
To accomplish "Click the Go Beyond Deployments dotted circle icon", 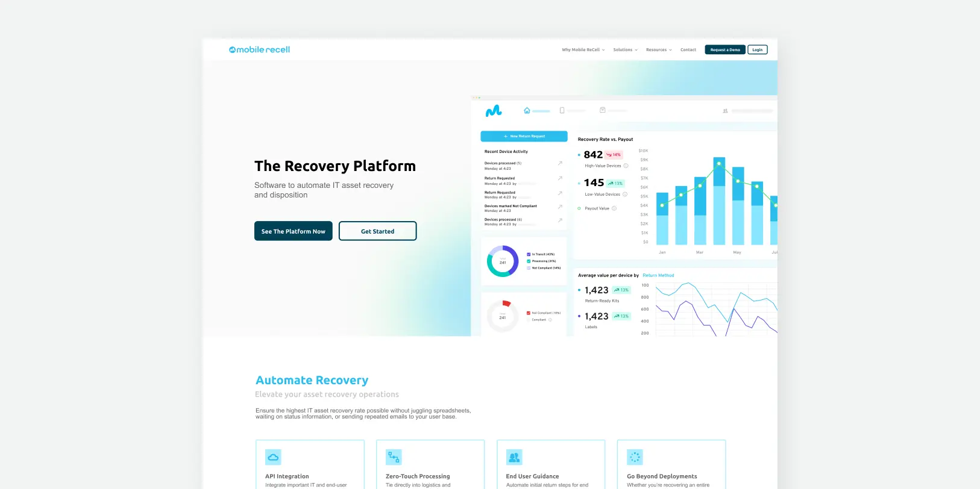I will 635,457.
